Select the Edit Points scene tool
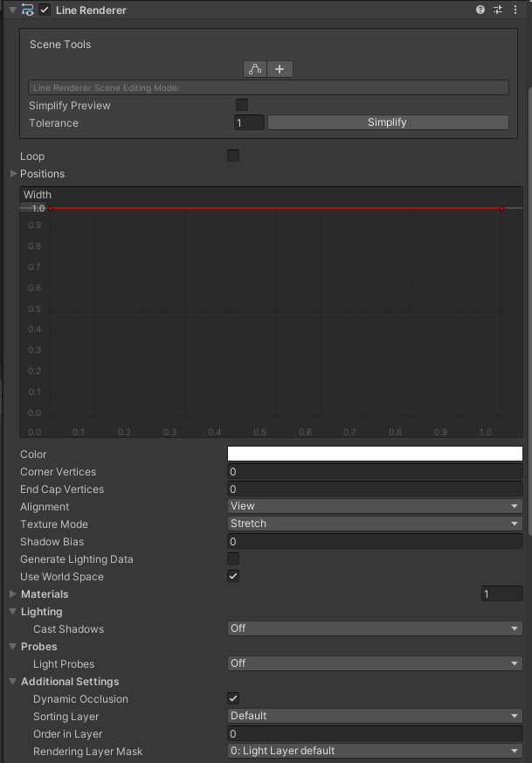 pyautogui.click(x=253, y=69)
